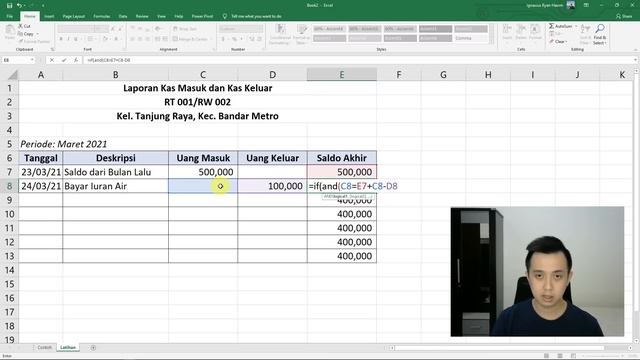Switch to the Formulas tab
Viewport: 640px width, 360px height.
tap(102, 16)
